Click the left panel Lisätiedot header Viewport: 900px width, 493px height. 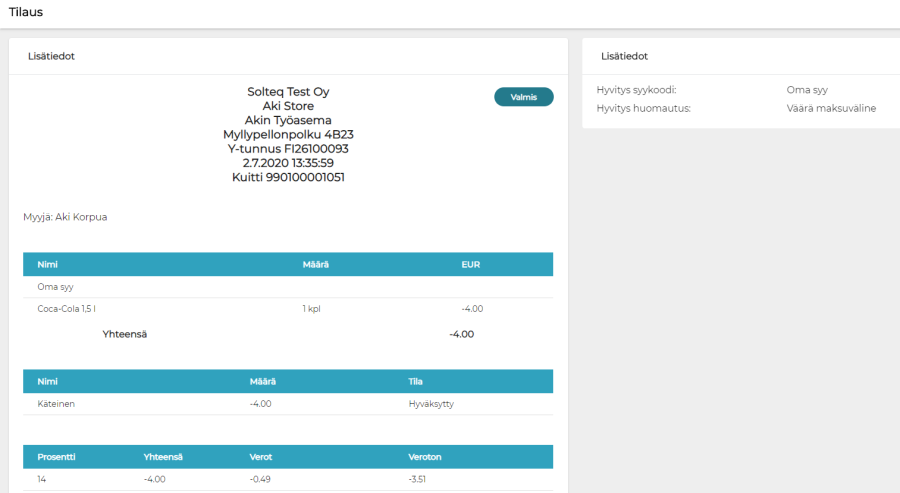(51, 56)
